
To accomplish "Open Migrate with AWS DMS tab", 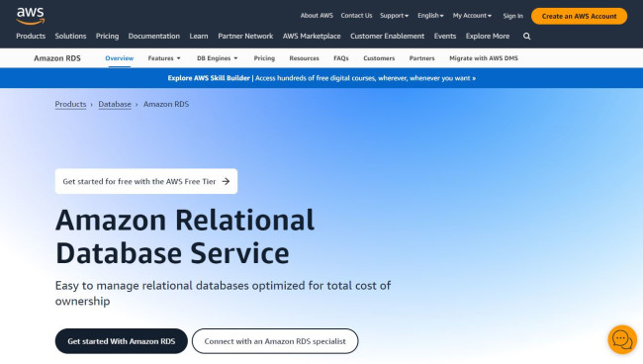I will [484, 58].
